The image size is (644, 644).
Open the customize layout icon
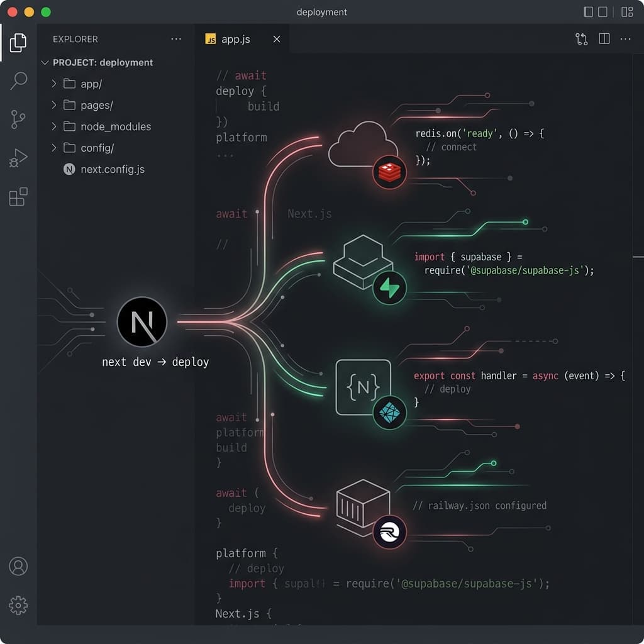(x=627, y=12)
